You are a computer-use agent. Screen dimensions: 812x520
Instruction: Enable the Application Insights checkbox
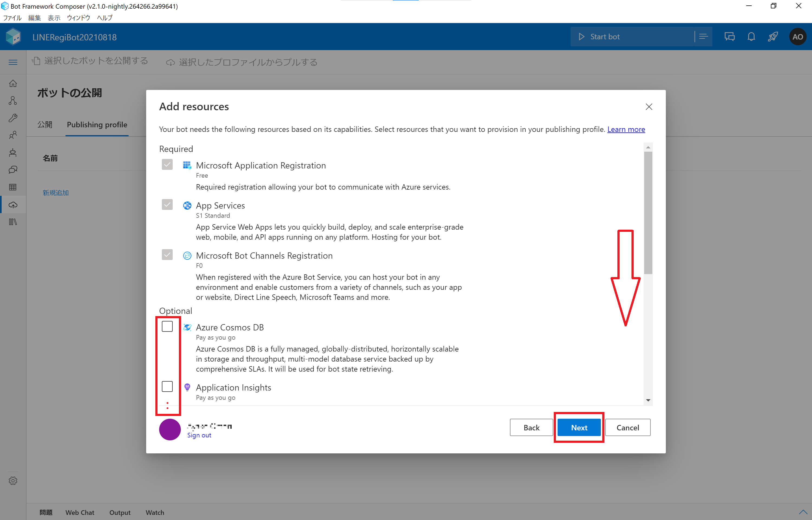pos(167,387)
